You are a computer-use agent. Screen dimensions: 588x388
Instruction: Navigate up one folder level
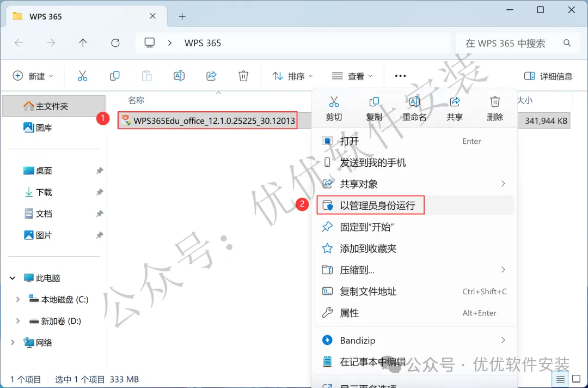tap(83, 43)
